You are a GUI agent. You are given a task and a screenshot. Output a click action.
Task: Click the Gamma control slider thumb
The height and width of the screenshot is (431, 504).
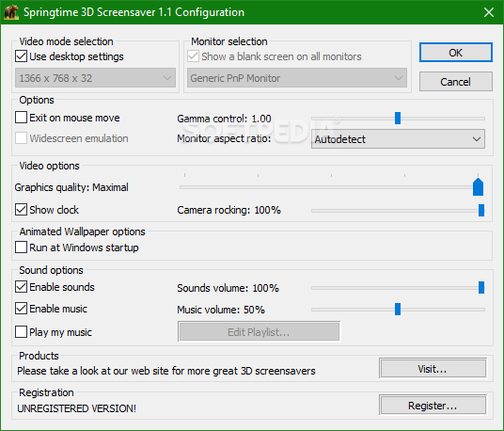[x=398, y=118]
